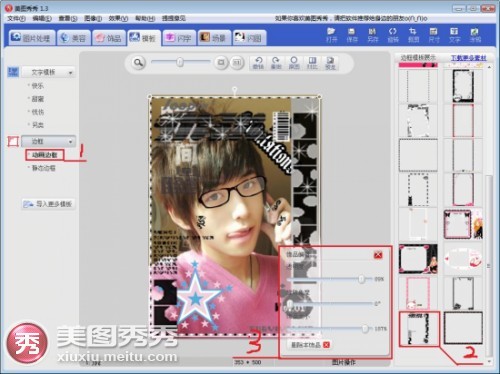Click the 撤销 (undo) arrow icon

[258, 62]
